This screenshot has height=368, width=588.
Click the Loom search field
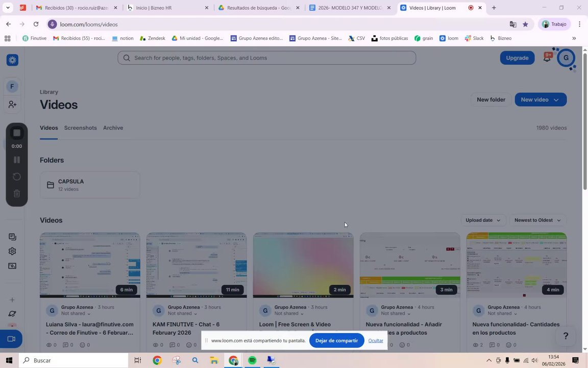tap(266, 58)
